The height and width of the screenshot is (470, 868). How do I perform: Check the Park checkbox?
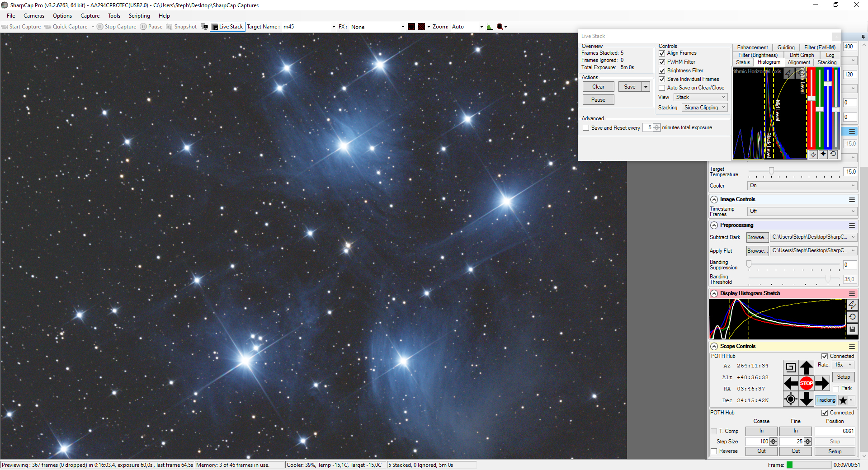pyautogui.click(x=836, y=389)
